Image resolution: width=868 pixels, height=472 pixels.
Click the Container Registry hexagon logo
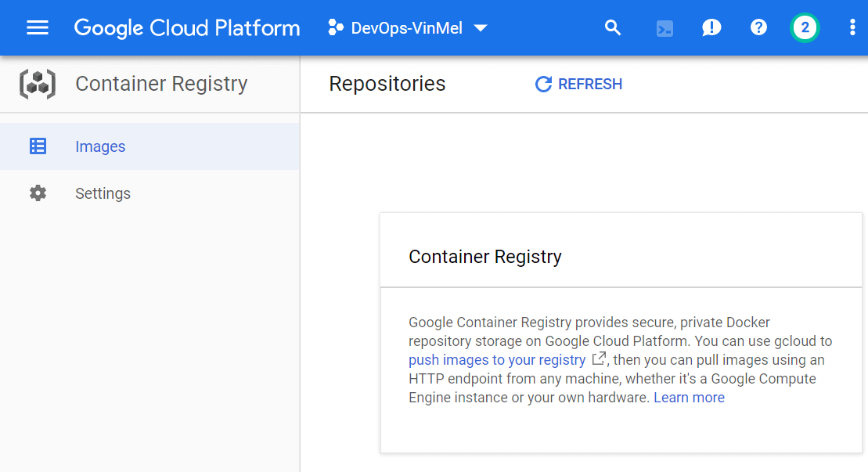point(38,84)
